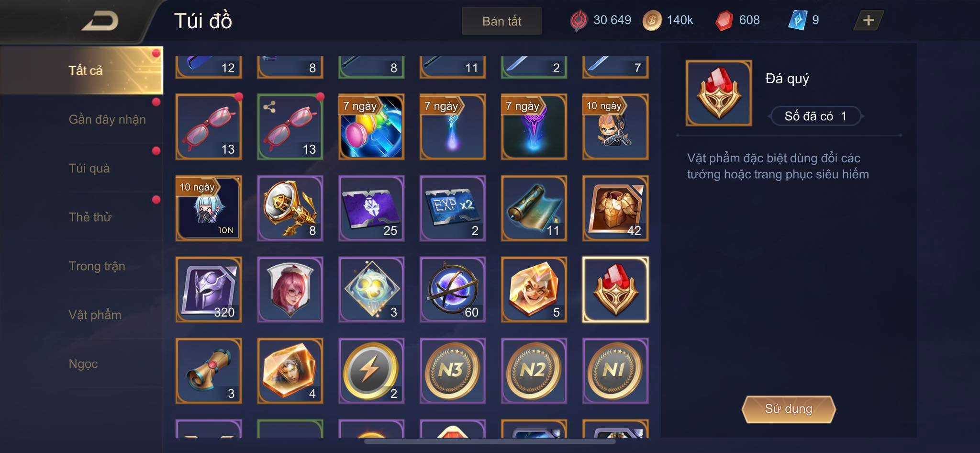Switch to the Ngọc tab

point(83,363)
